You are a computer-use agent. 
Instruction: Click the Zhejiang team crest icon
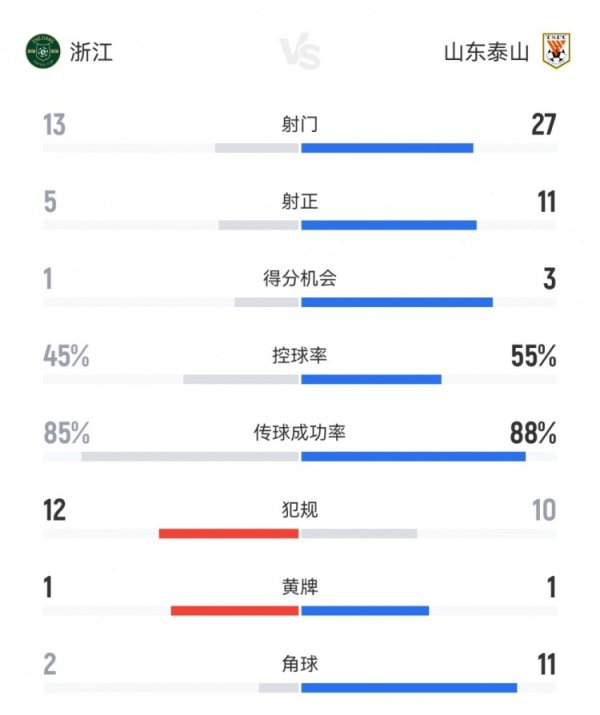click(x=43, y=50)
